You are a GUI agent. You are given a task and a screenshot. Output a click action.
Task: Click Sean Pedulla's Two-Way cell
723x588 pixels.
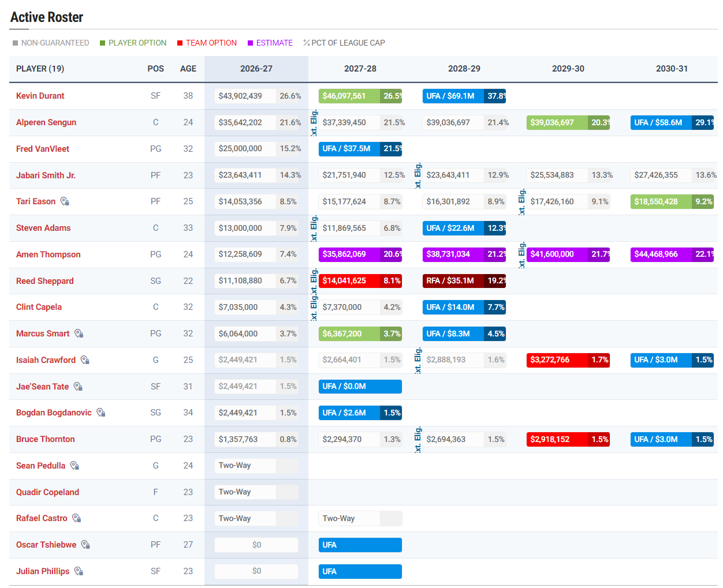(256, 466)
